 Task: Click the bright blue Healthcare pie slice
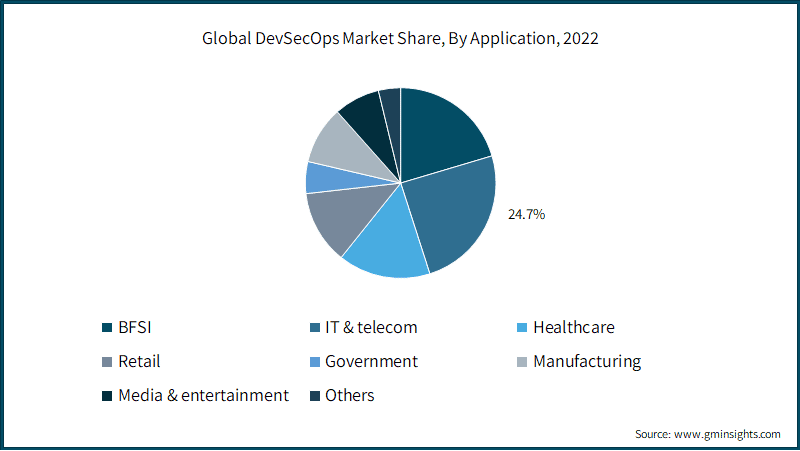coord(390,240)
